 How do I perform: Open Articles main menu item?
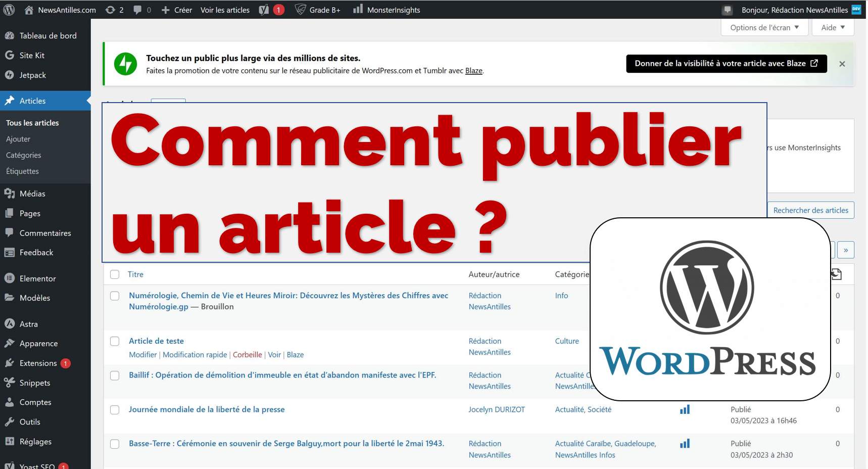pos(45,101)
